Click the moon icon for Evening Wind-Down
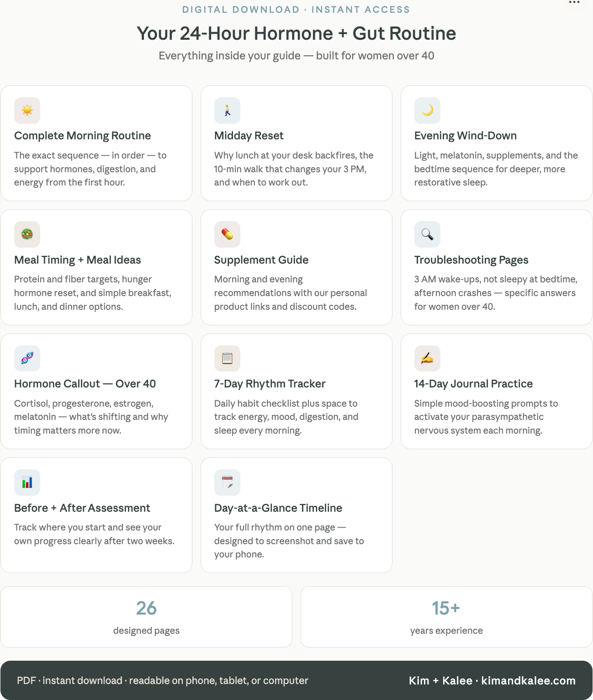The image size is (593, 700). click(427, 111)
